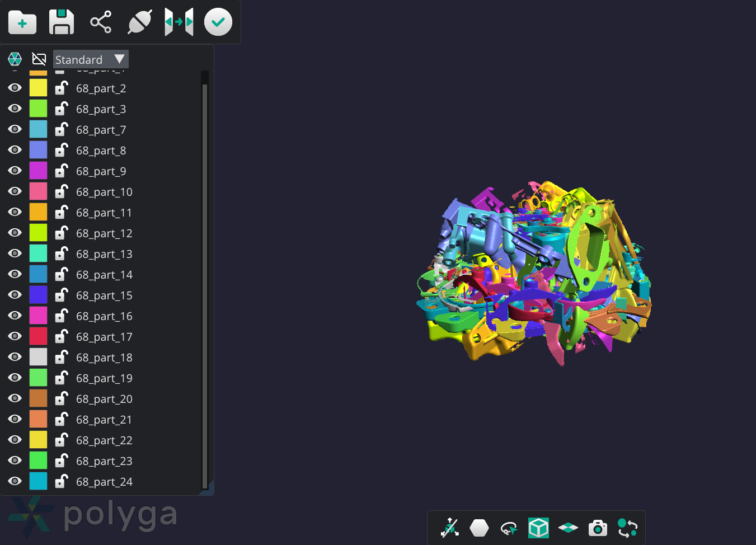Open the Standard rendering mode dropdown
The width and height of the screenshot is (756, 545).
[91, 59]
